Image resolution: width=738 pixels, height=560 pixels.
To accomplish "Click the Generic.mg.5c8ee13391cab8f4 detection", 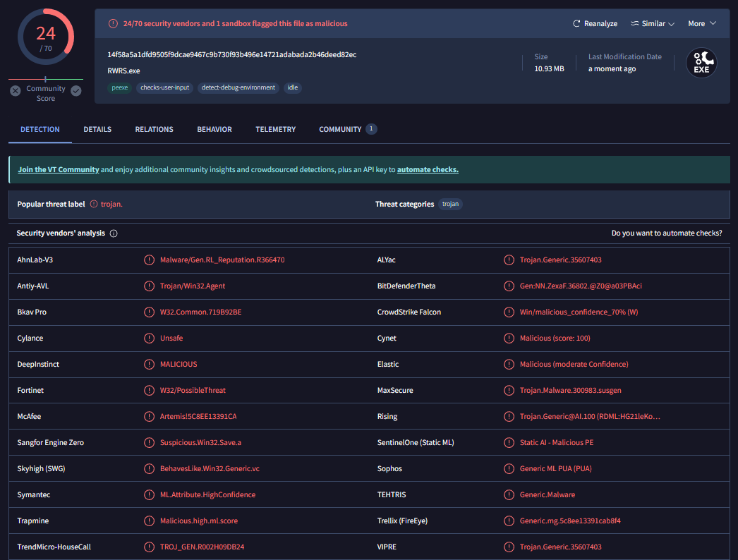I will tap(570, 521).
